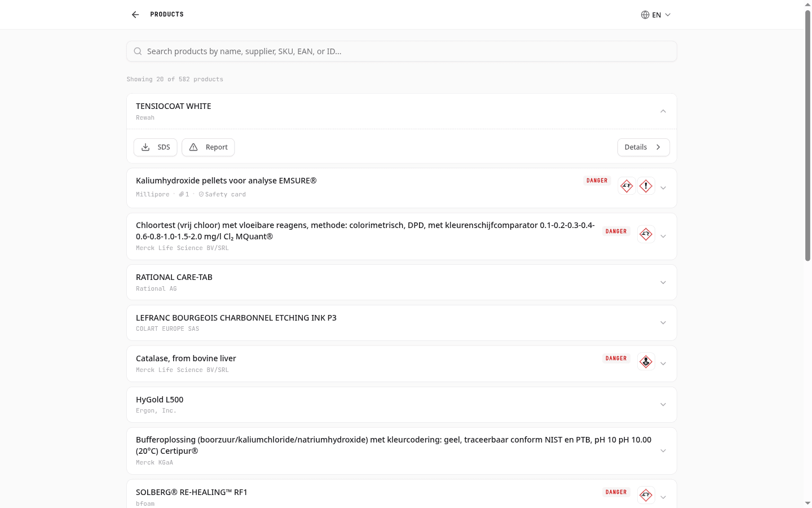Expand the LEFRANC BOURGEOIS ETCHING INK card

(663, 323)
